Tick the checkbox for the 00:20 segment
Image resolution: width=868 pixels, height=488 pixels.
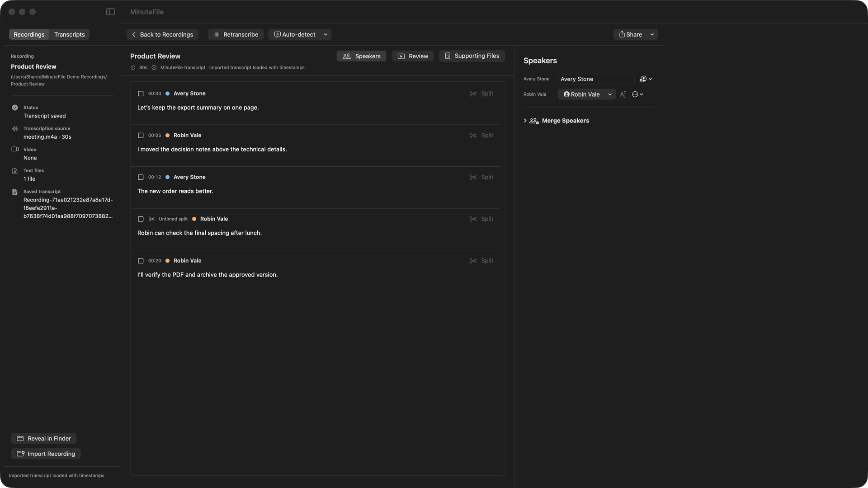click(x=141, y=261)
